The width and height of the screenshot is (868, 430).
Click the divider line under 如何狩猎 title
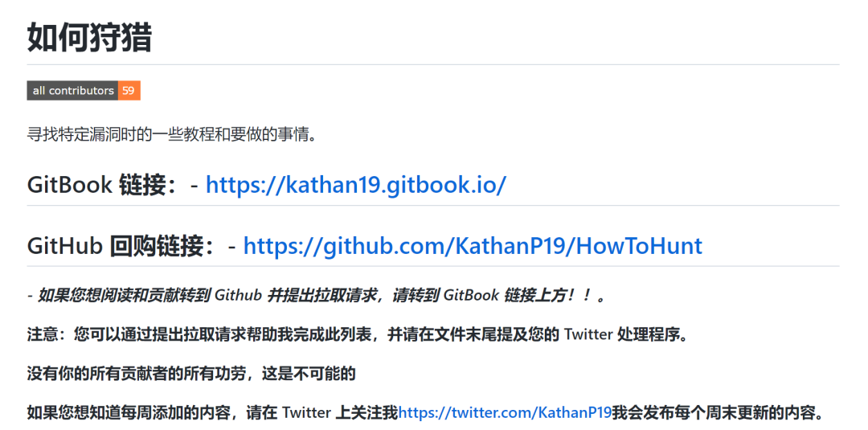point(433,65)
